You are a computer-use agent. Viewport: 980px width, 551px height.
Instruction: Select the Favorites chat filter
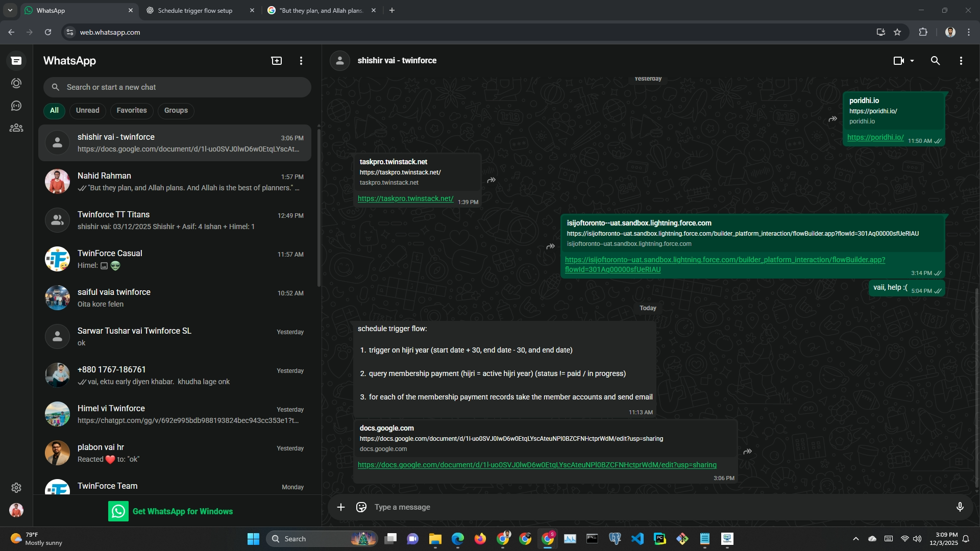tap(131, 110)
